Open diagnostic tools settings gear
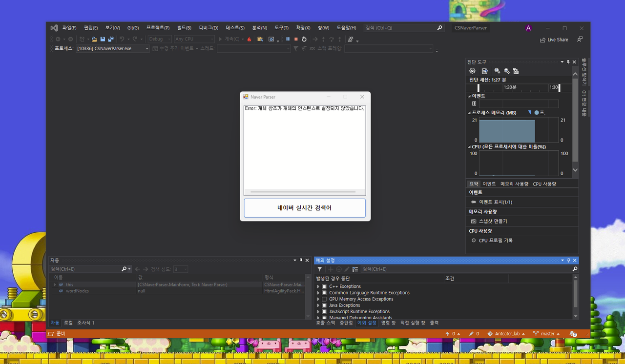This screenshot has height=364, width=625. pyautogui.click(x=472, y=71)
